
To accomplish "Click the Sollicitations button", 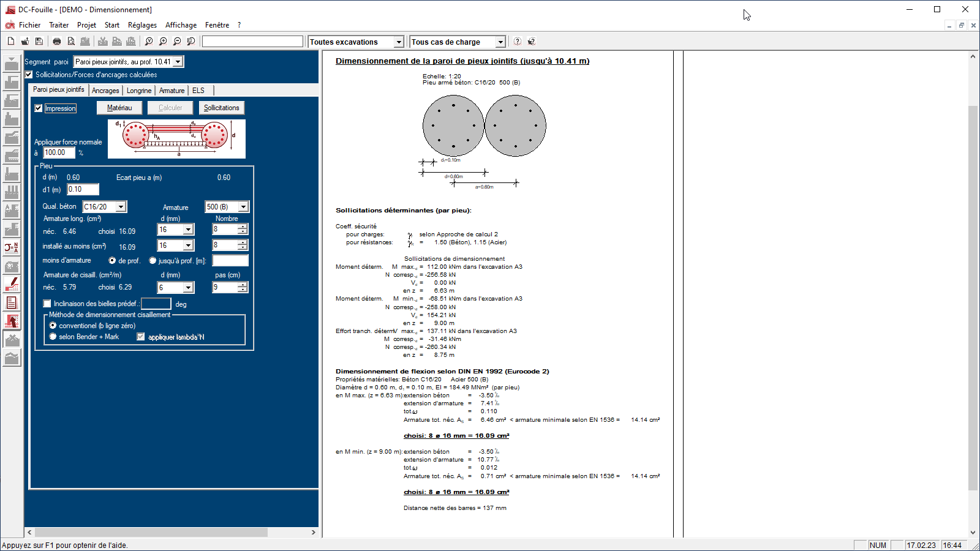I will tap(222, 108).
